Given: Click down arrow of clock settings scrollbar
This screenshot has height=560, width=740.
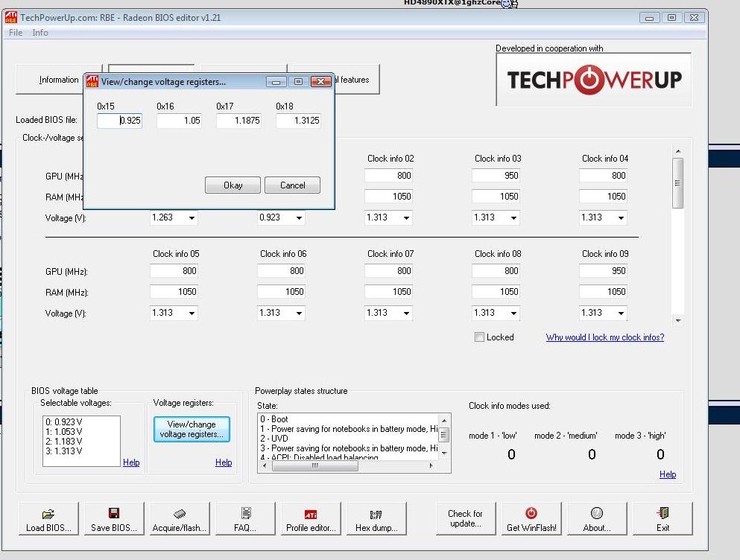Looking at the screenshot, I should [677, 320].
